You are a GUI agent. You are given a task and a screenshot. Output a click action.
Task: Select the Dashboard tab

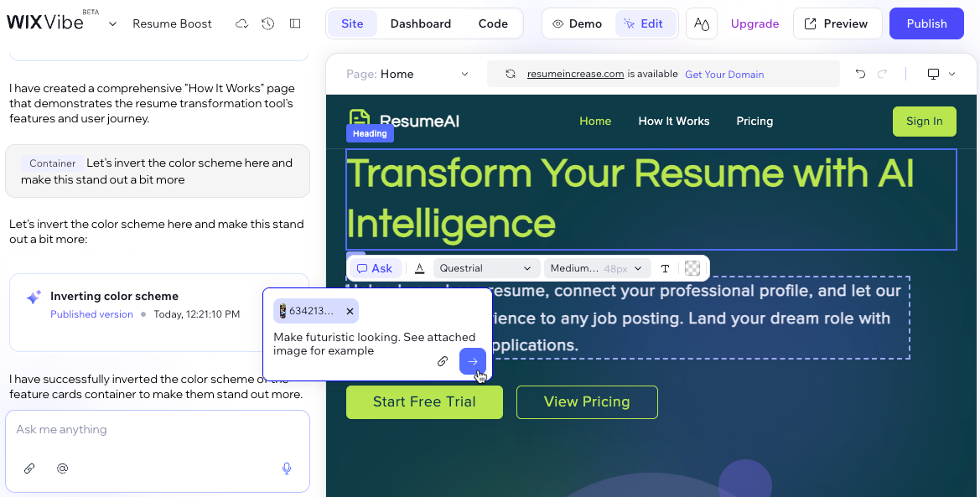(421, 23)
